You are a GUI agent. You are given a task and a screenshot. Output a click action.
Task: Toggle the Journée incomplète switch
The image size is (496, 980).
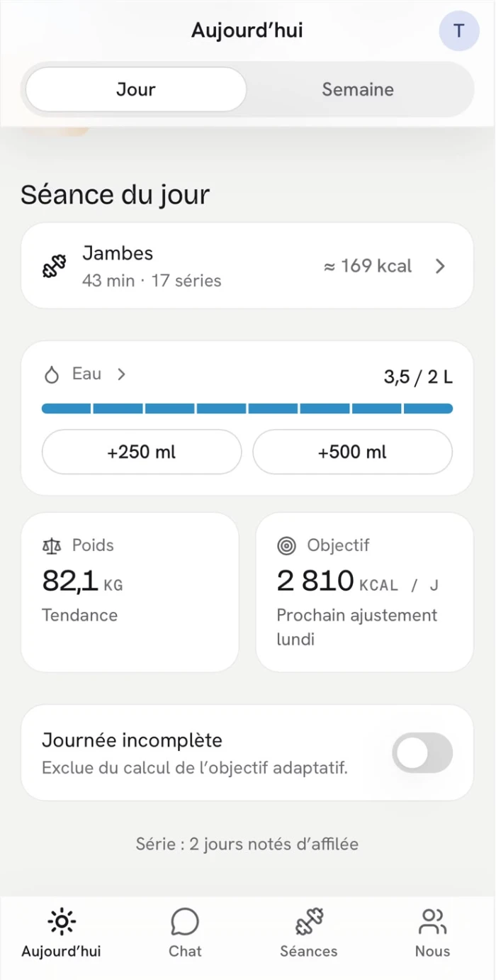click(x=423, y=752)
